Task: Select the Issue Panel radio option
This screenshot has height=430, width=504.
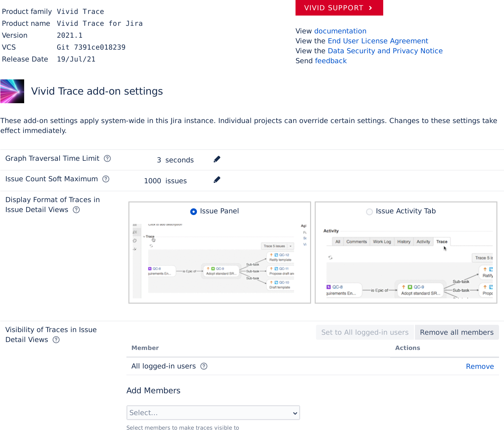Action: point(194,212)
